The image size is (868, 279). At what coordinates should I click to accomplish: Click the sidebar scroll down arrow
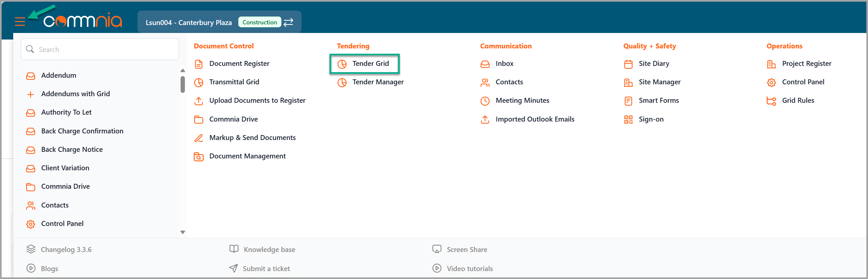pyautogui.click(x=183, y=232)
